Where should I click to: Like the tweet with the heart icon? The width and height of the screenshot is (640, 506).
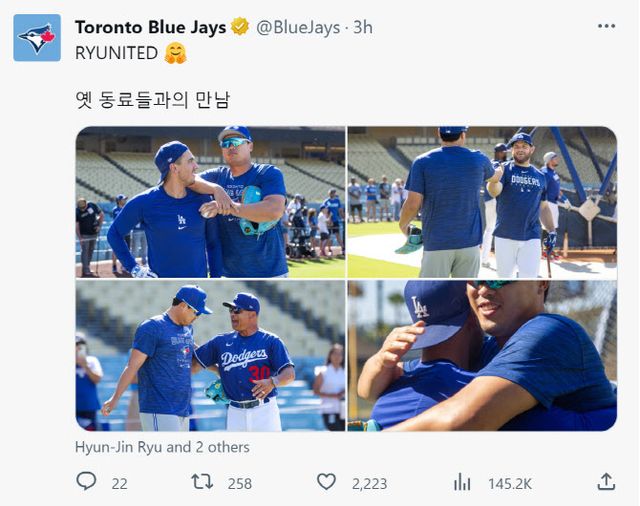[326, 482]
